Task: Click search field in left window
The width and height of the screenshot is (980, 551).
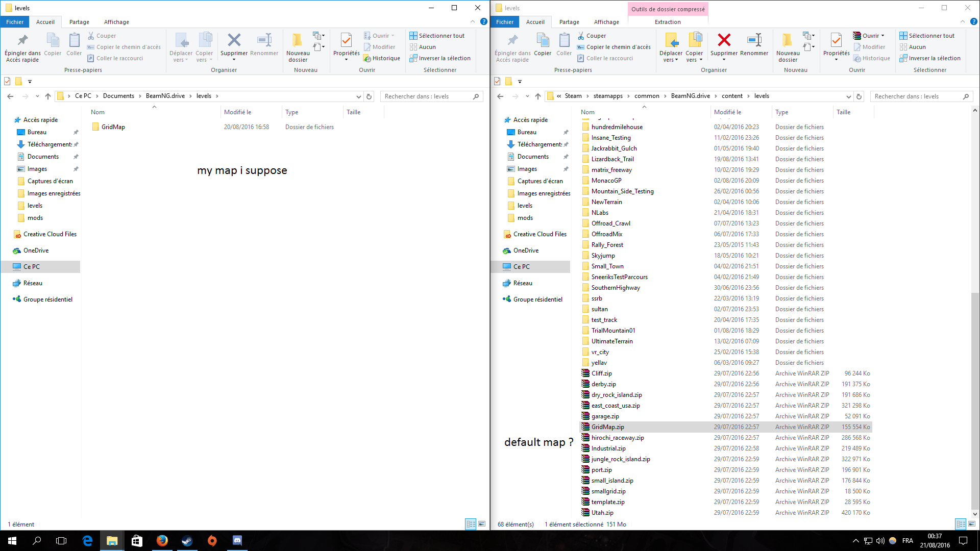Action: [x=431, y=96]
